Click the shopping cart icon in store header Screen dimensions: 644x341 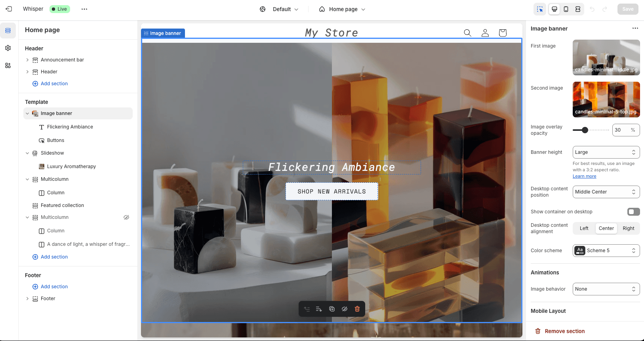tap(503, 33)
